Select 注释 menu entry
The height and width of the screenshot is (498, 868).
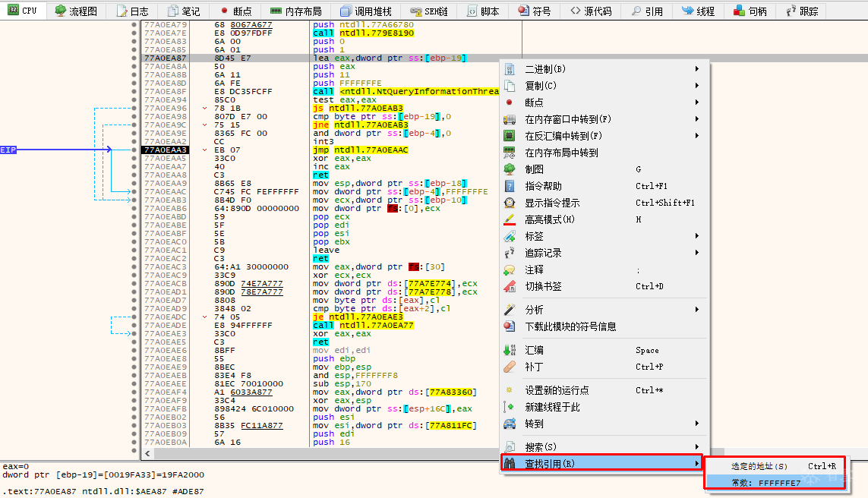604,269
